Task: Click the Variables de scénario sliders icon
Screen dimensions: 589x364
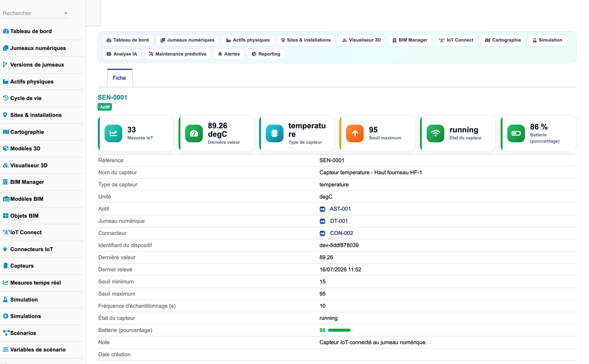Action: pyautogui.click(x=6, y=350)
